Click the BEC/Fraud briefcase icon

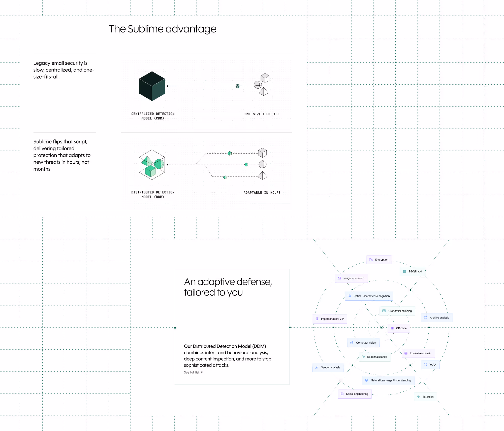[404, 271]
